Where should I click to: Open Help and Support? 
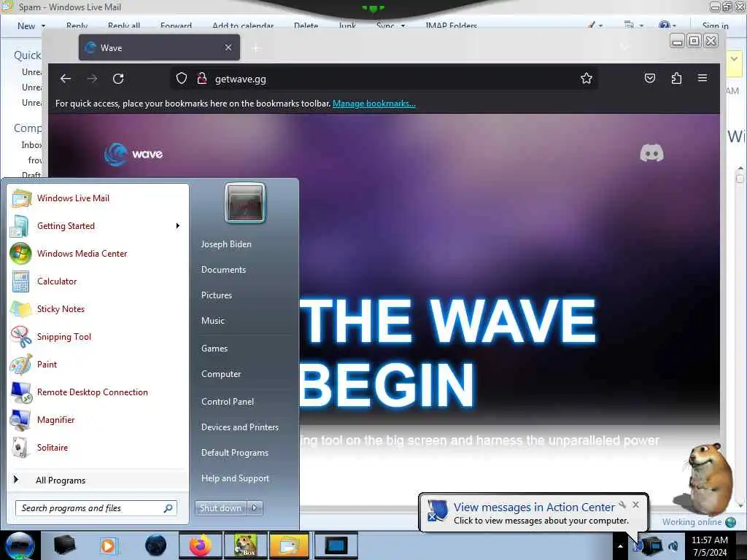pos(236,478)
